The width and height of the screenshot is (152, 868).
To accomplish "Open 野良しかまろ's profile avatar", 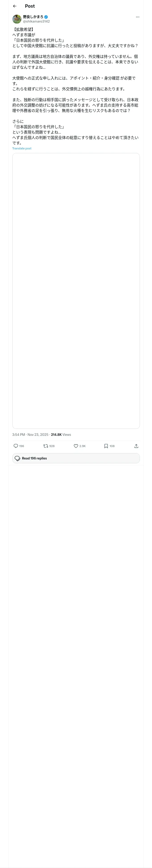I will coord(17,19).
